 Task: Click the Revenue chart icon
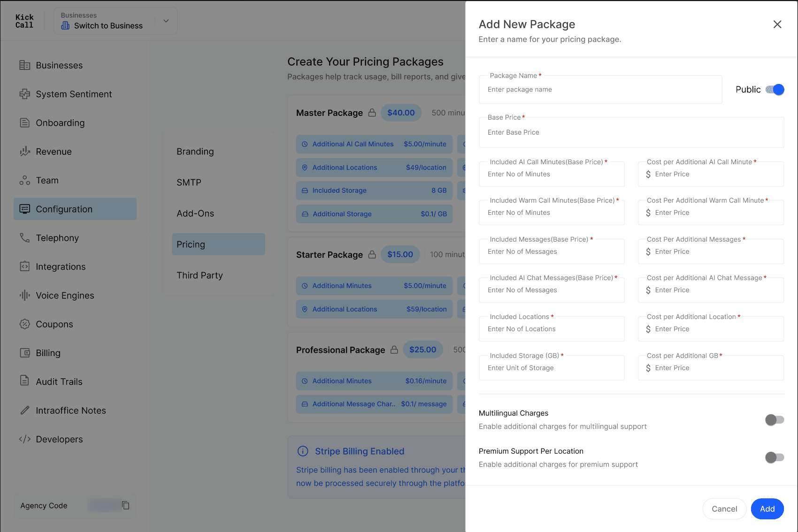[x=24, y=152]
